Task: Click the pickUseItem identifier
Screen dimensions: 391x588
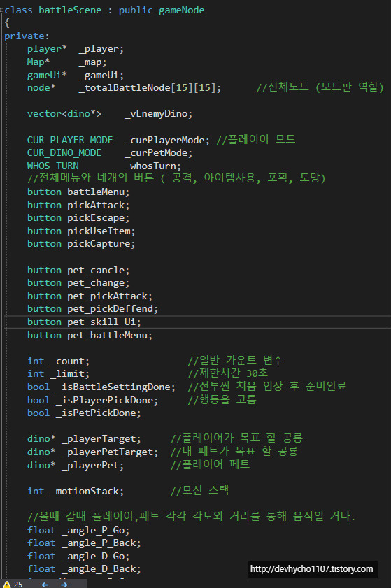Action: pos(101,231)
